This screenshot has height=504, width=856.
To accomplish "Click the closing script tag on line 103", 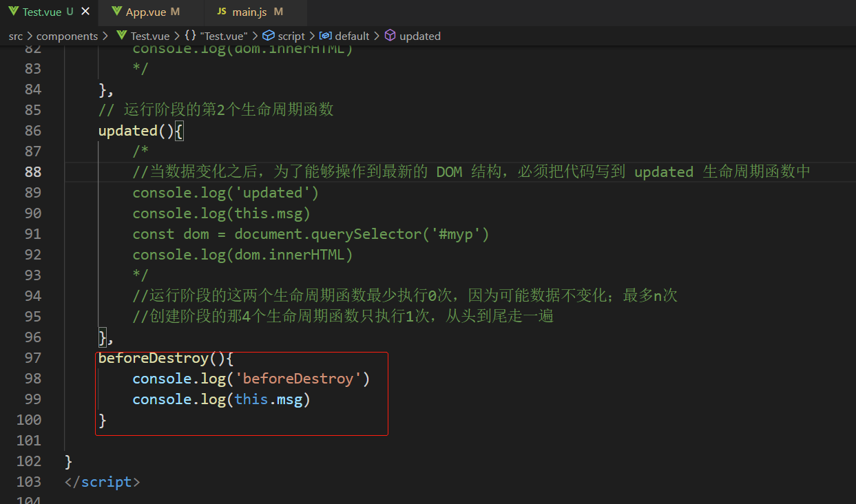I will pyautogui.click(x=102, y=482).
